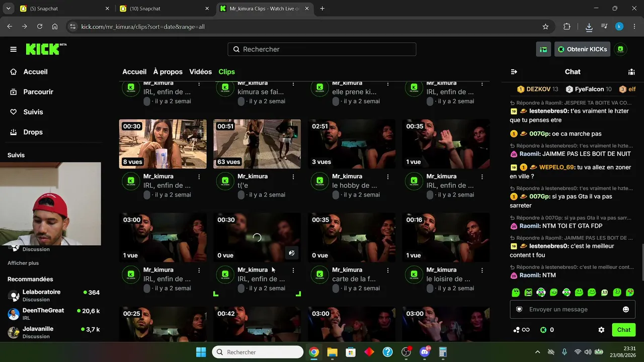Switch to the Accueil channel tab
Viewport: 644px width, 362px height.
pos(134,72)
